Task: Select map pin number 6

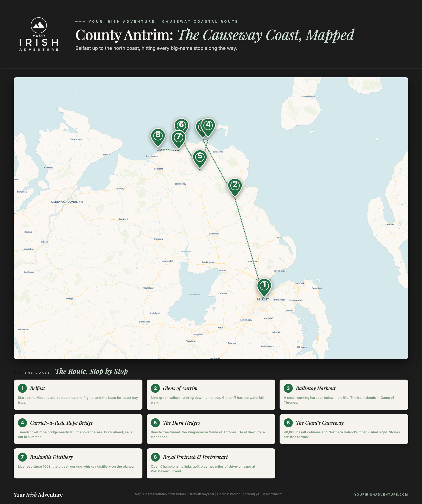Action: pyautogui.click(x=181, y=125)
